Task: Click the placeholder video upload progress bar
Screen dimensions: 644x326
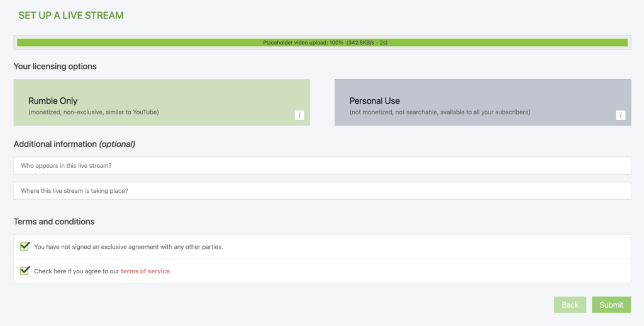Action: [x=322, y=43]
